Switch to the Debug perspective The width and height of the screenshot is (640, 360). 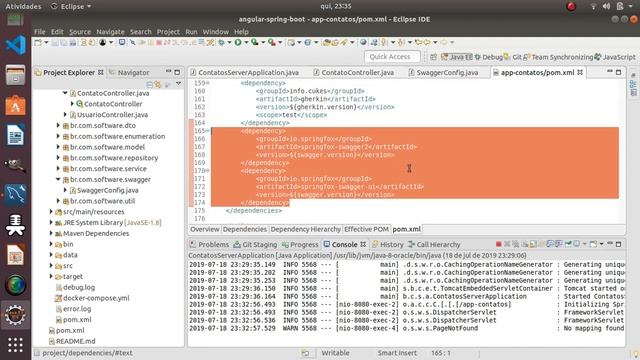coord(488,57)
